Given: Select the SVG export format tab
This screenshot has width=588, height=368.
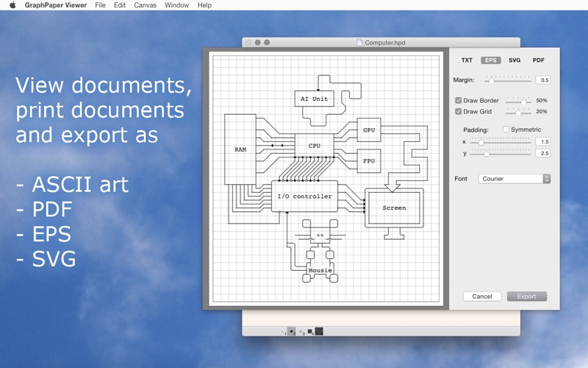Looking at the screenshot, I should tap(514, 60).
